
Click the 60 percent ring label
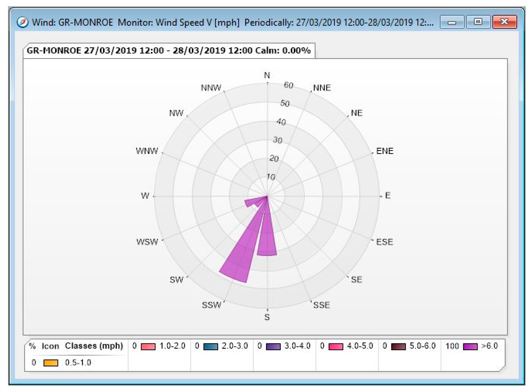coord(289,85)
